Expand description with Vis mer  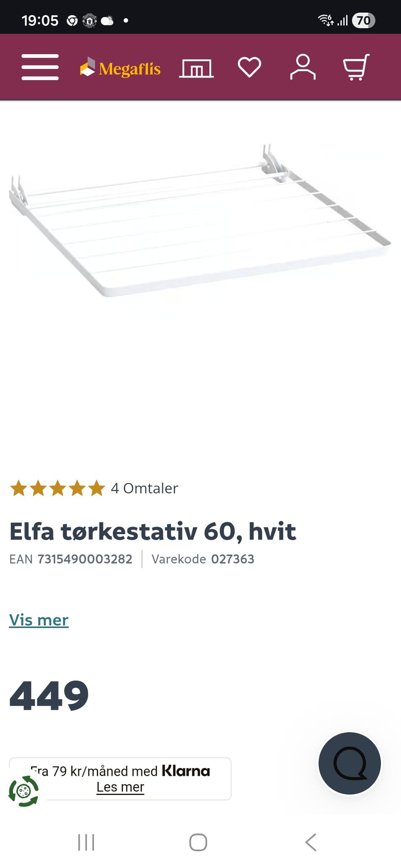39,620
